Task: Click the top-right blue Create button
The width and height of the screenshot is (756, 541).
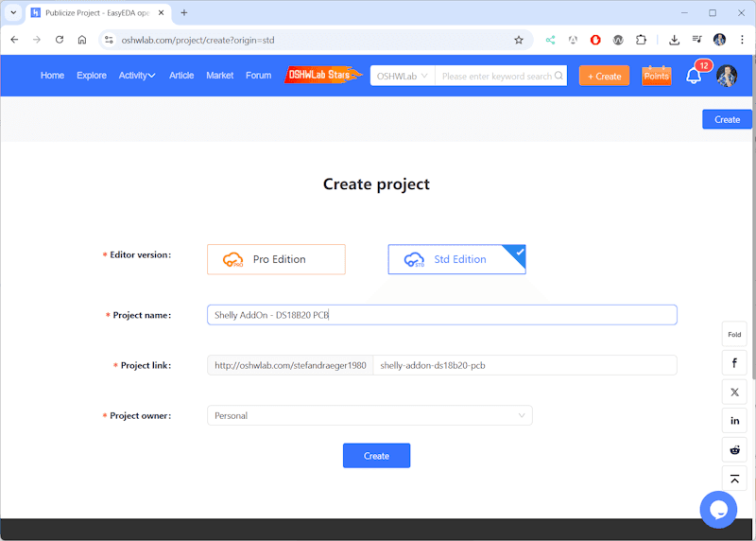Action: (x=727, y=119)
